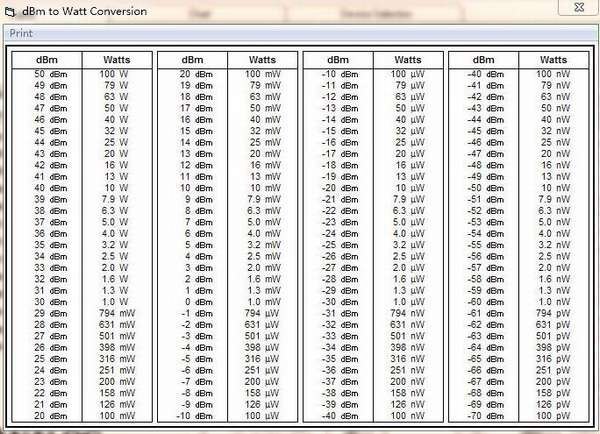Click the "794 nW" value

(408, 313)
